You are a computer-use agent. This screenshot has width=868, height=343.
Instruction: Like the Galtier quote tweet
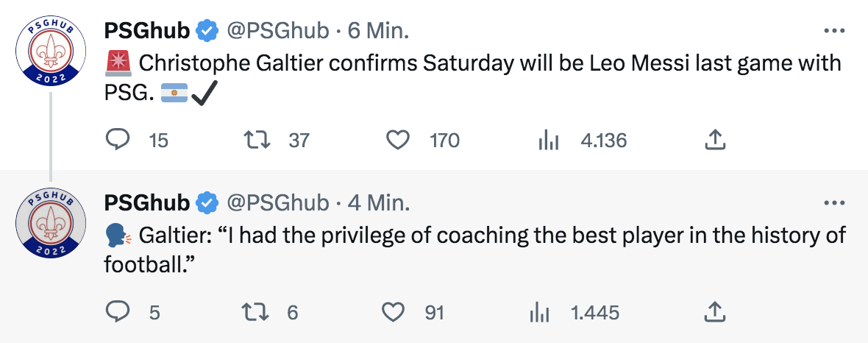click(x=394, y=312)
